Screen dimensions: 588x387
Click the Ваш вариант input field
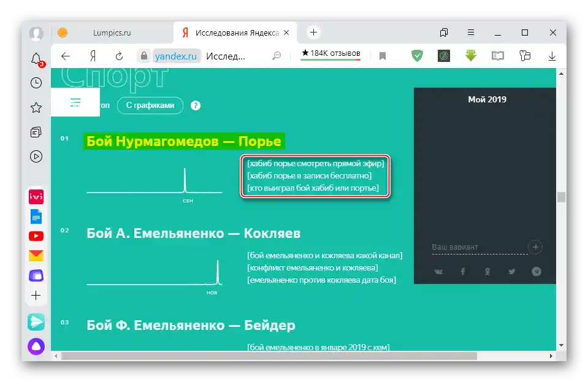479,247
